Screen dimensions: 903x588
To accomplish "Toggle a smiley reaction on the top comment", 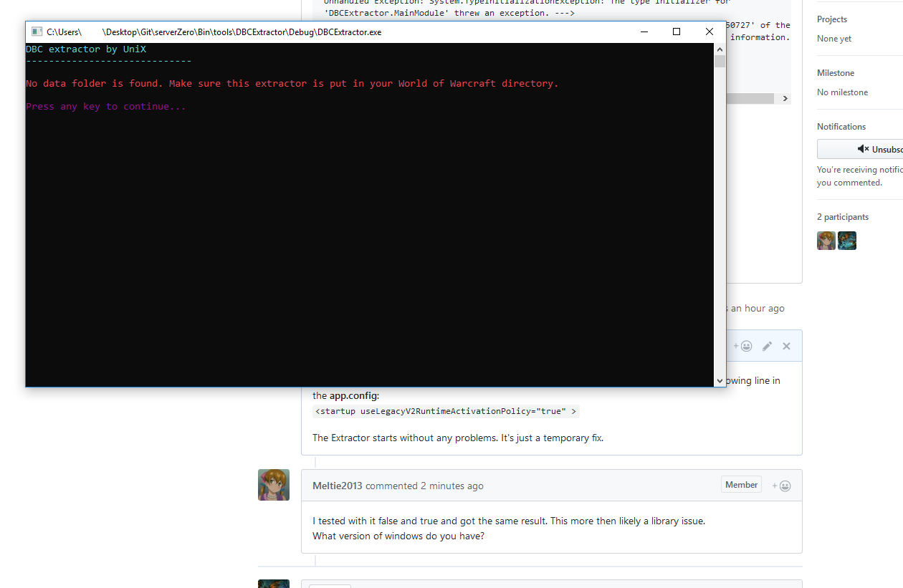I will point(747,346).
